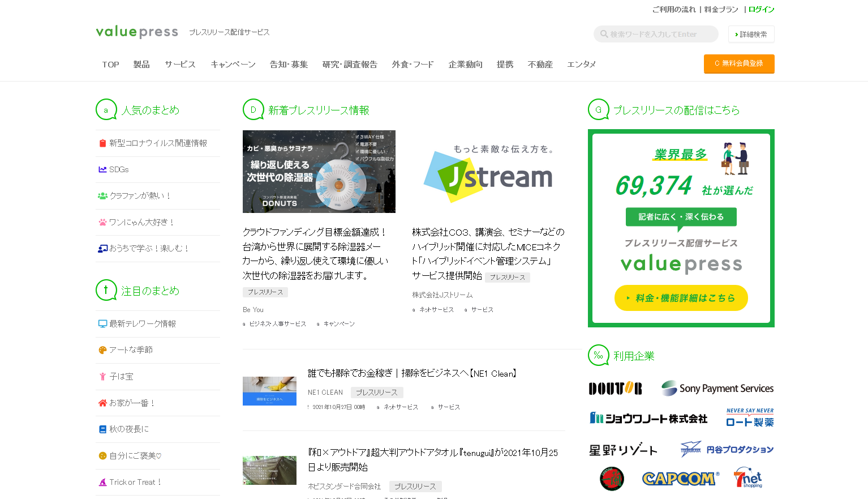Open the 企業動向 navigation category

pos(465,65)
